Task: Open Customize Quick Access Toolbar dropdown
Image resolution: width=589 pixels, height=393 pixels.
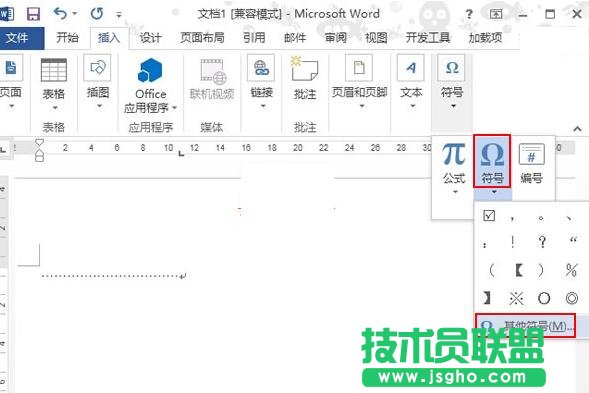Action: tap(119, 15)
